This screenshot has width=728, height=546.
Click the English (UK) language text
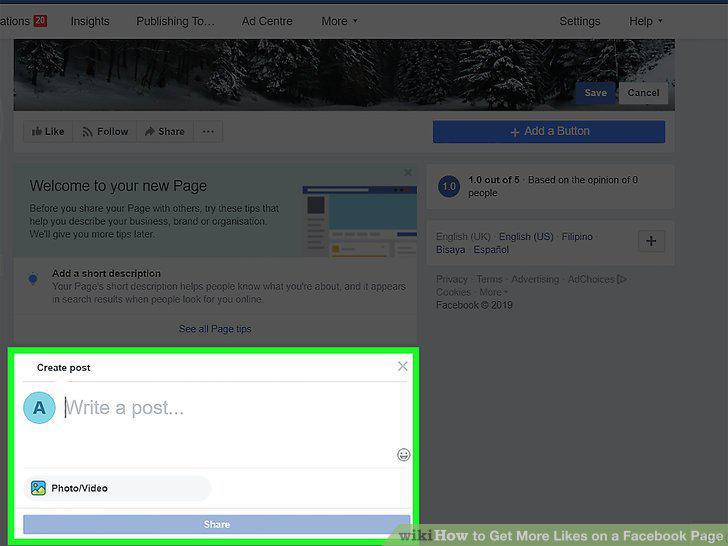tap(463, 237)
